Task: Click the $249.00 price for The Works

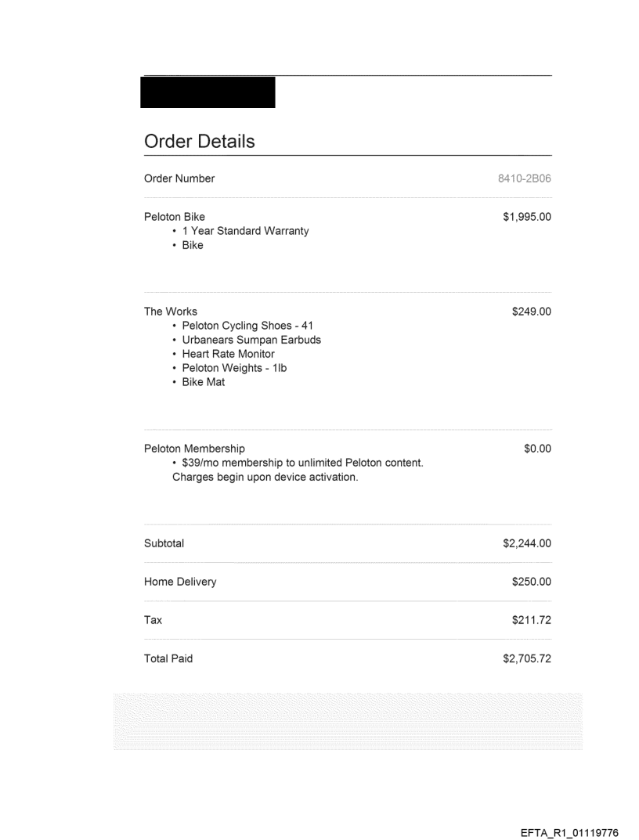Action: [x=531, y=312]
